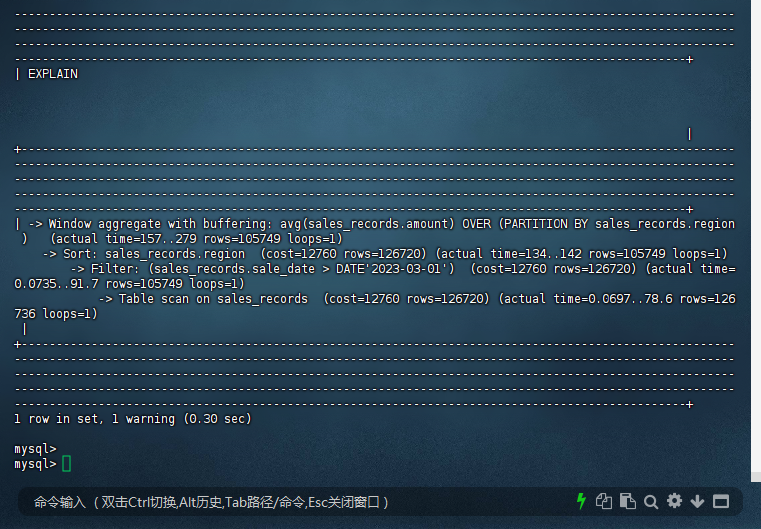
Task: Click 'Sort: sales_records.region' text
Action: point(154,254)
